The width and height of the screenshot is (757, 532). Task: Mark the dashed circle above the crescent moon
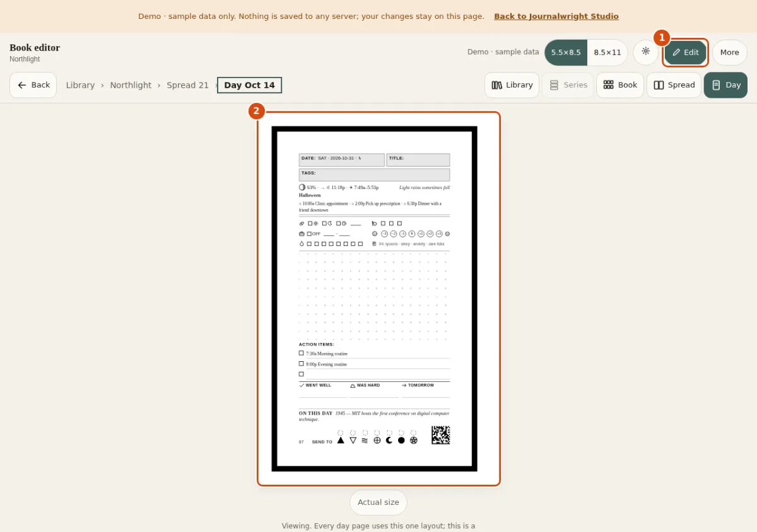point(389,432)
